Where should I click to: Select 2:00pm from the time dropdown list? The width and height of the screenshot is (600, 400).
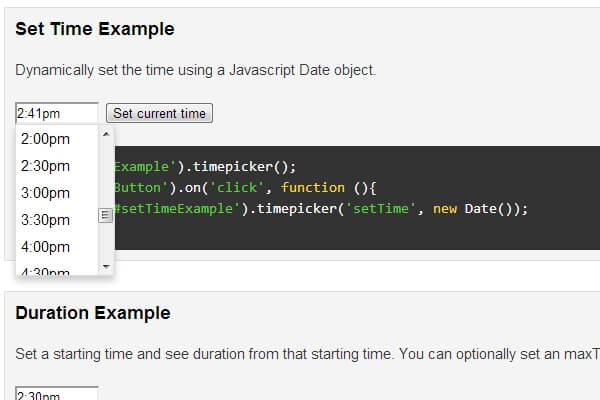point(46,139)
